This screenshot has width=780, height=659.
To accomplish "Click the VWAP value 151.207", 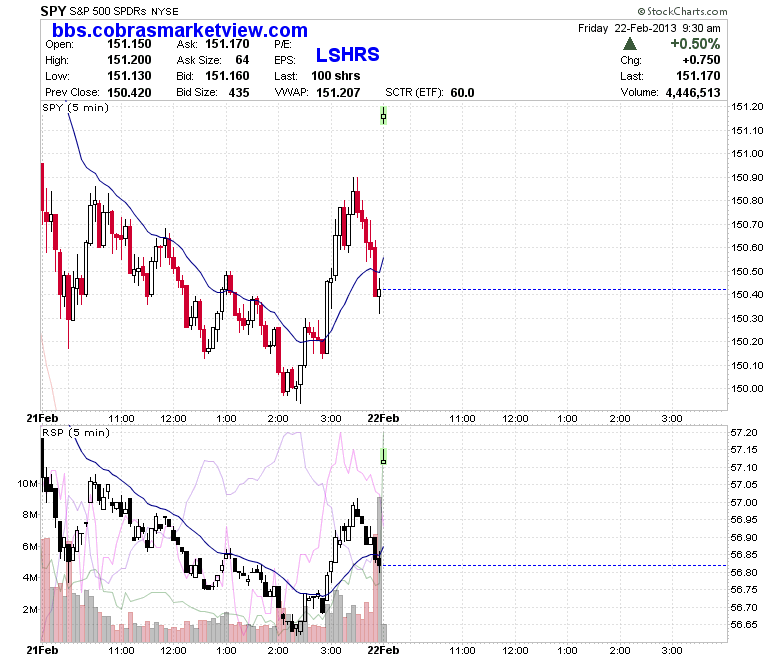I will 338,93.
